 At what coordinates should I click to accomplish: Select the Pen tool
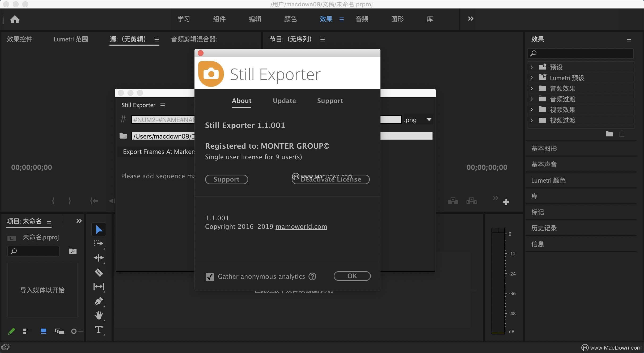coord(99,301)
